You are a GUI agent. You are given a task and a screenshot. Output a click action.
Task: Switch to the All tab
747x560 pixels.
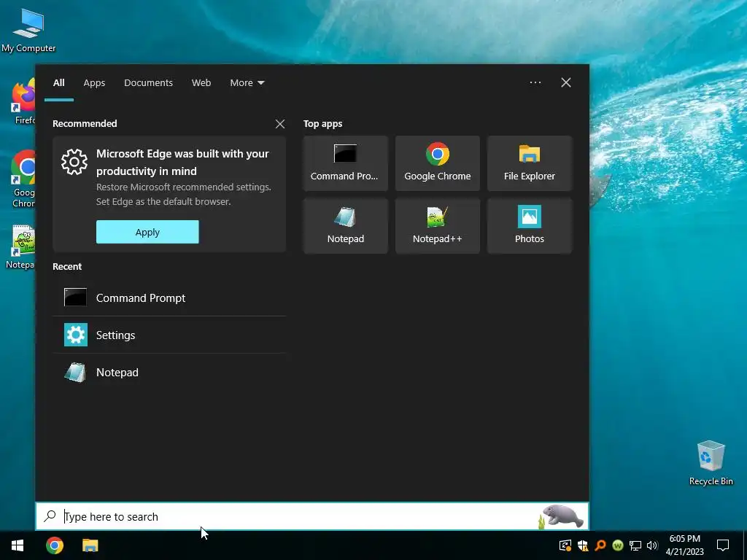(58, 83)
